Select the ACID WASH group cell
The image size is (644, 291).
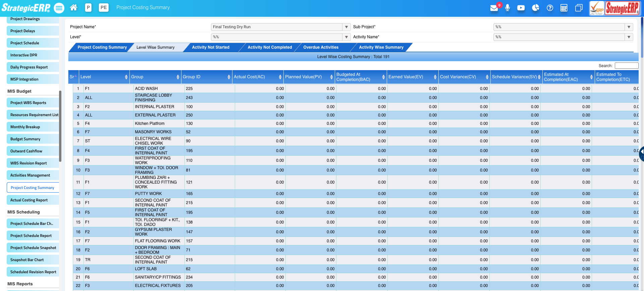pos(159,89)
